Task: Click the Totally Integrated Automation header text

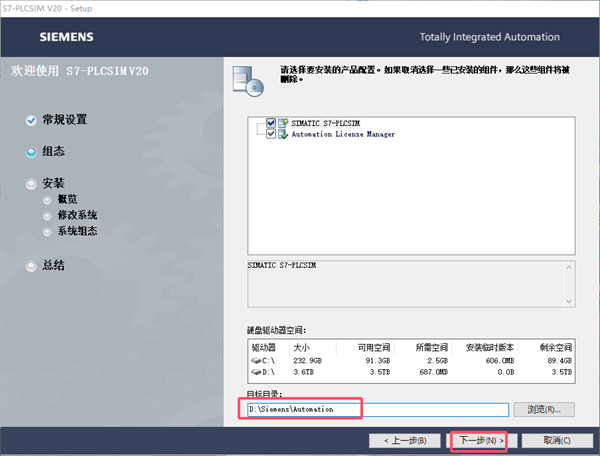Action: 489,37
